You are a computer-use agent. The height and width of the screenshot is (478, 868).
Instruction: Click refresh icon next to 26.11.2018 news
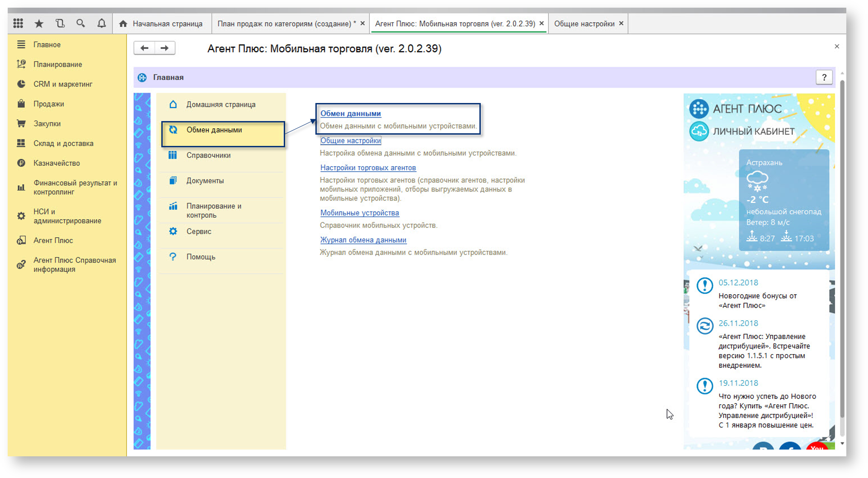point(705,326)
